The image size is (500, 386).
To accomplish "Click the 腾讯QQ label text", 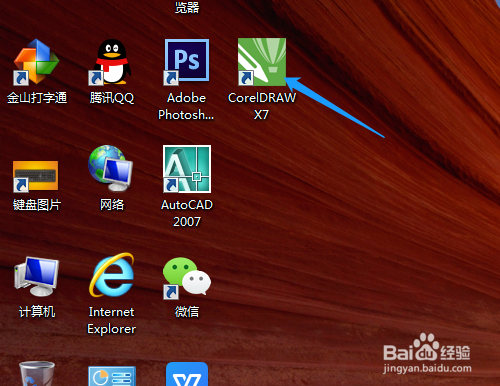I will point(112,98).
